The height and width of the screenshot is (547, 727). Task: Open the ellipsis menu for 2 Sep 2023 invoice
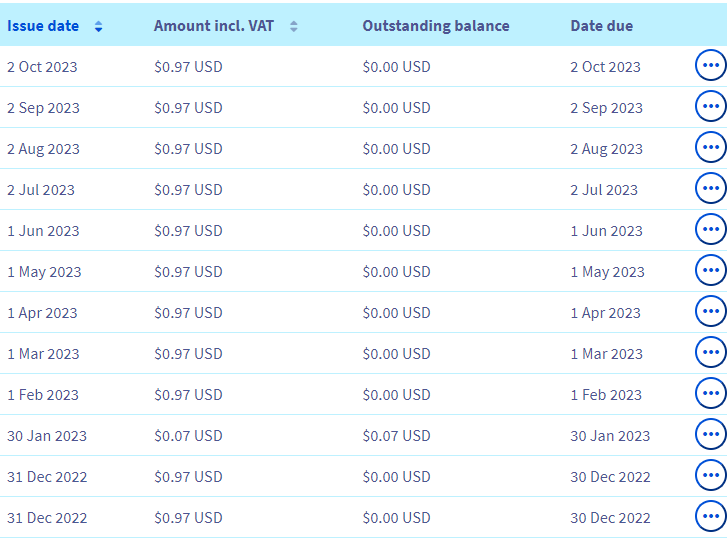(x=710, y=106)
